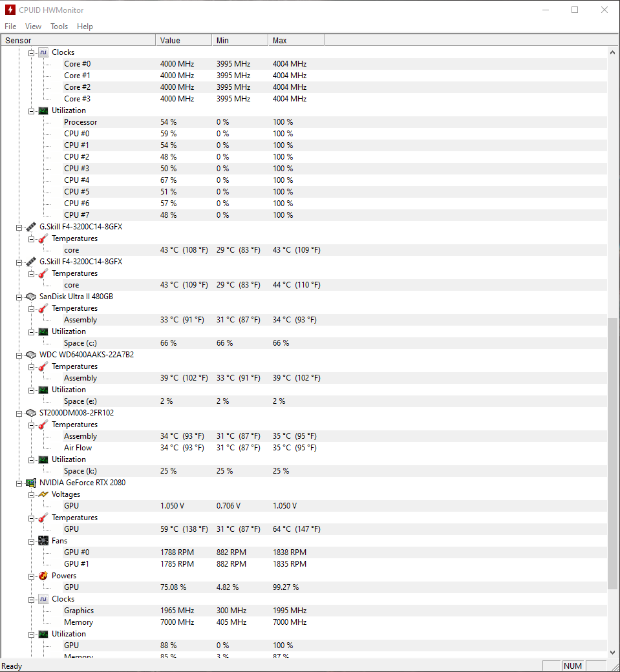Click the vertical scrollbar thumb

click(612, 453)
